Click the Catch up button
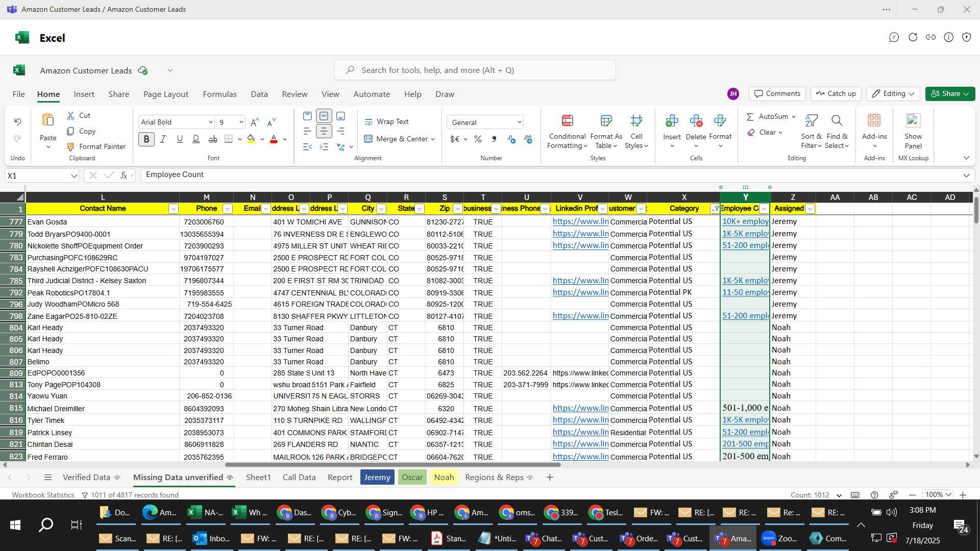980x551 pixels. [836, 94]
